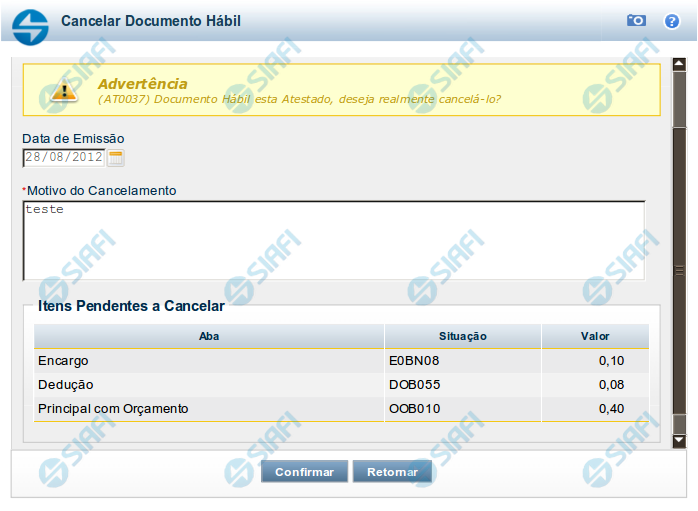Image resolution: width=698 pixels, height=511 pixels.
Task: Click the camera screenshot icon
Action: [636, 21]
